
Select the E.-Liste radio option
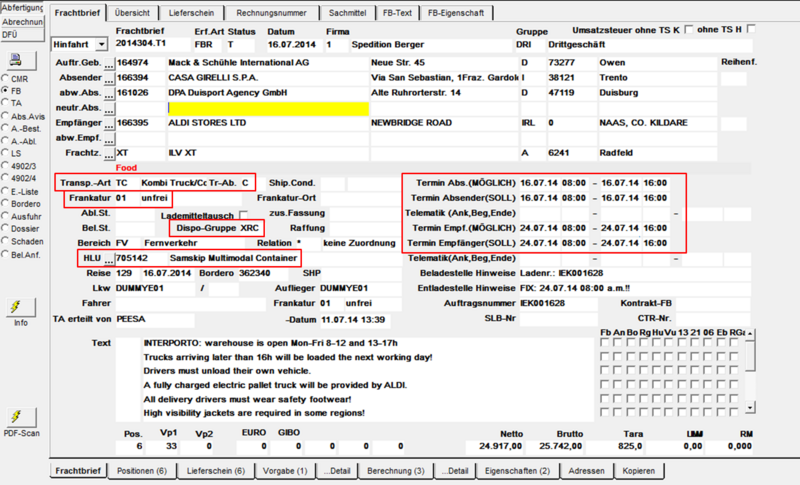(x=5, y=191)
